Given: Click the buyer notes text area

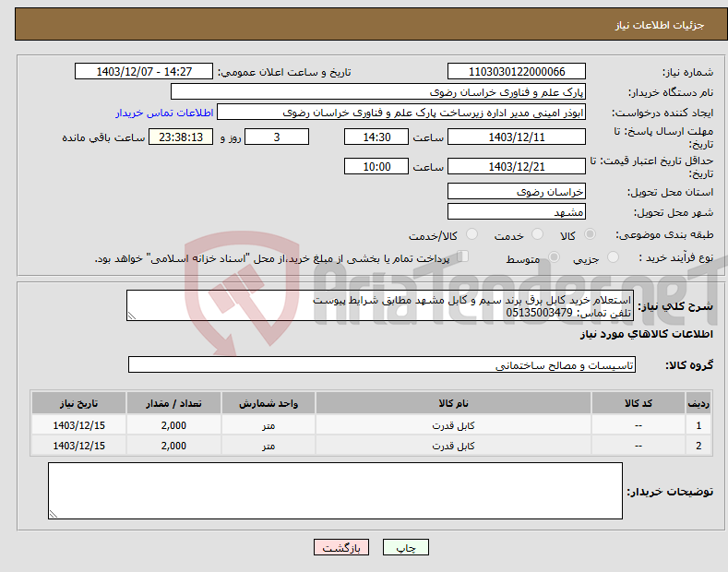Looking at the screenshot, I should (335, 491).
